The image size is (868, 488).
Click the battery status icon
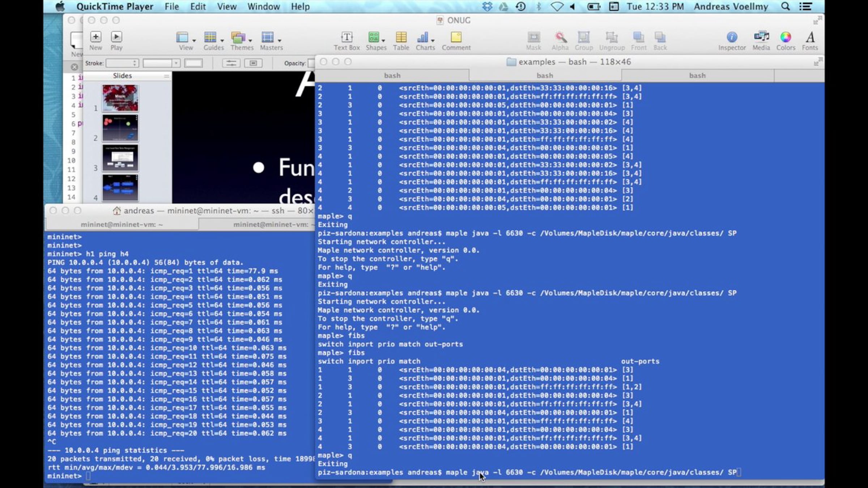click(593, 7)
